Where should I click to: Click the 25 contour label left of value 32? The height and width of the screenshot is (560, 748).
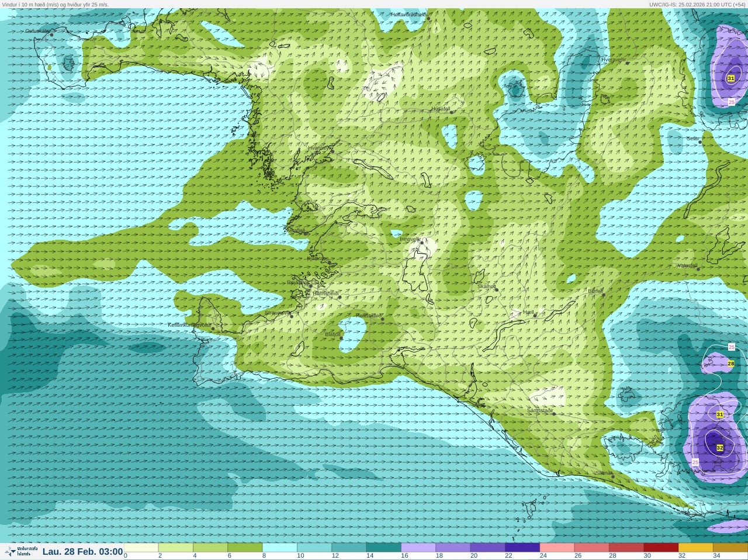click(x=695, y=462)
